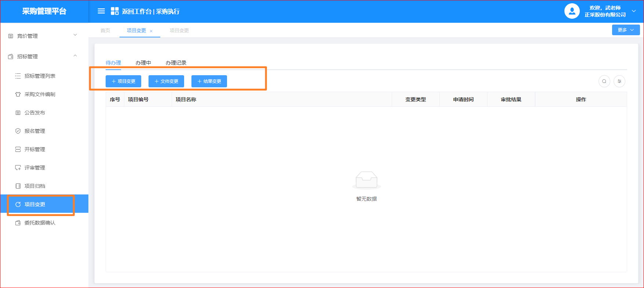Image resolution: width=644 pixels, height=288 pixels.
Task: Click the hamburger menu collapse icon
Action: click(x=101, y=11)
